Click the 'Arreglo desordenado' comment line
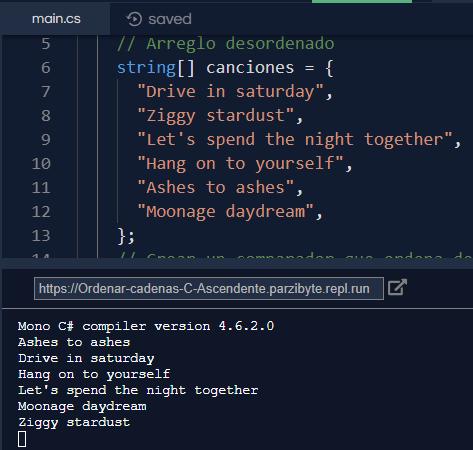The image size is (473, 450). coord(226,44)
